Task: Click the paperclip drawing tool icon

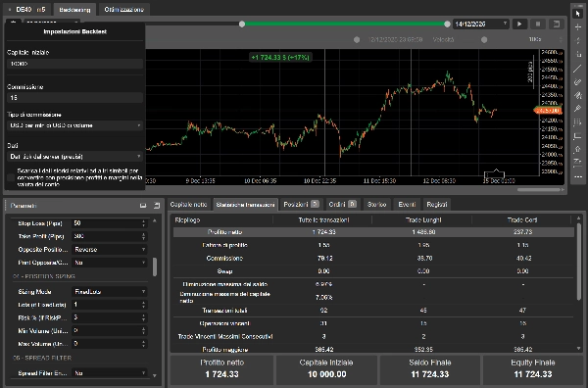Action: click(577, 81)
